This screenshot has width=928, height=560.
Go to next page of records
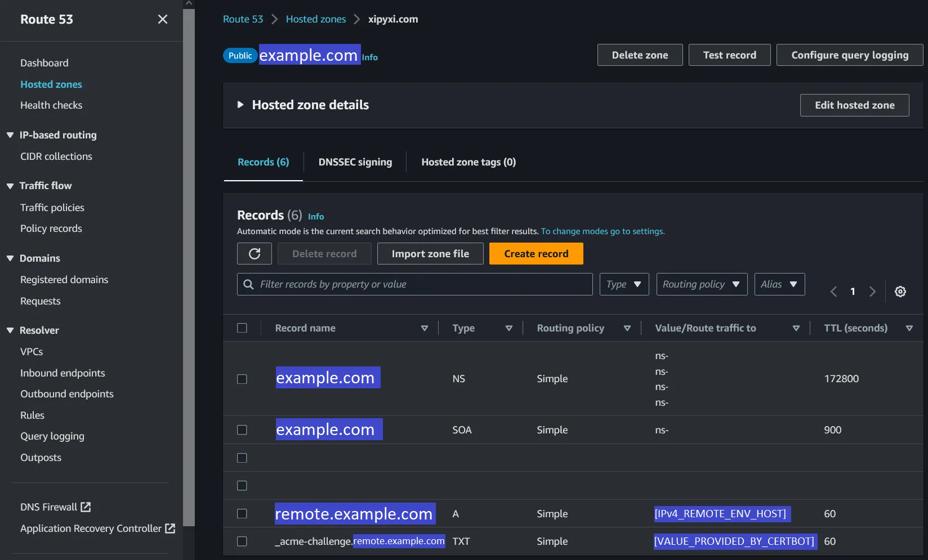click(x=872, y=292)
